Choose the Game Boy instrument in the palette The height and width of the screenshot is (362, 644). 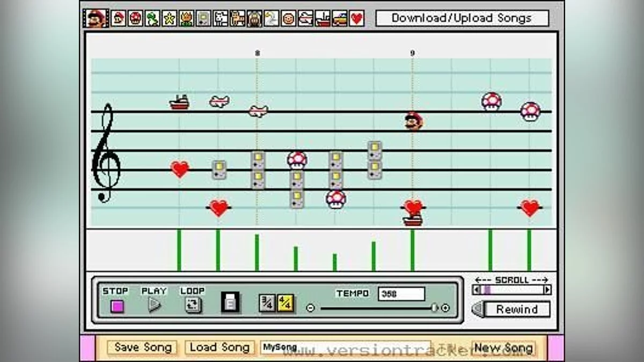[203, 19]
